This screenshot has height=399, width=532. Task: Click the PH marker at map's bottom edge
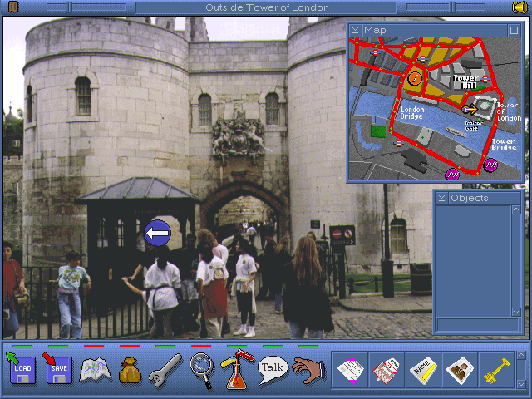click(452, 175)
